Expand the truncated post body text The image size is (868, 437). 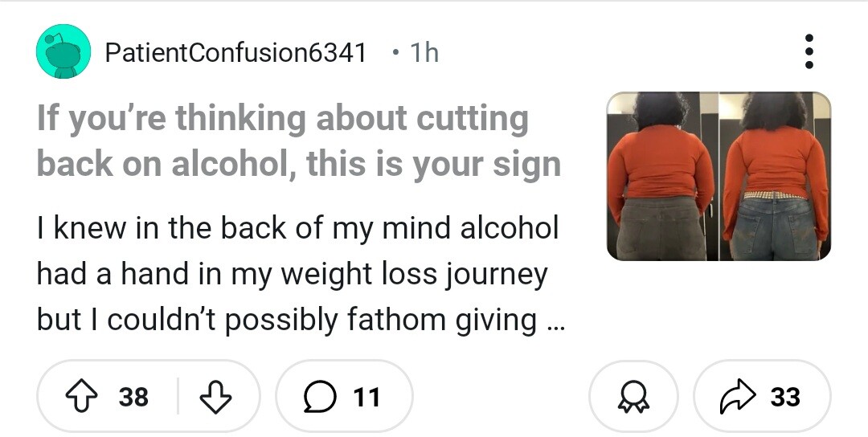[x=299, y=275]
